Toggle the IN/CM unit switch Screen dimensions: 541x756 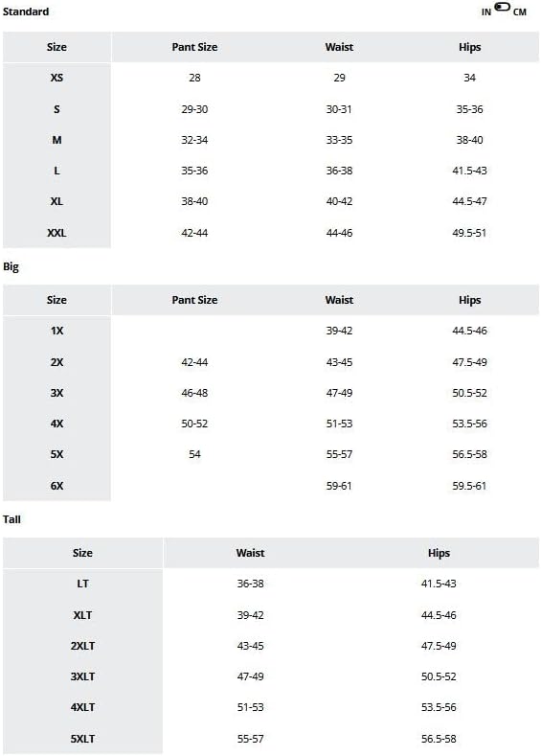coord(502,7)
